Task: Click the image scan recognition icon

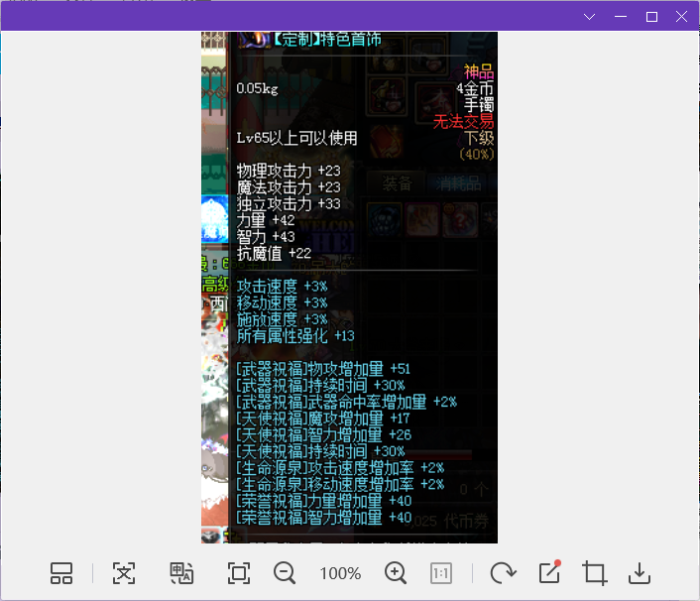Action: 123,573
